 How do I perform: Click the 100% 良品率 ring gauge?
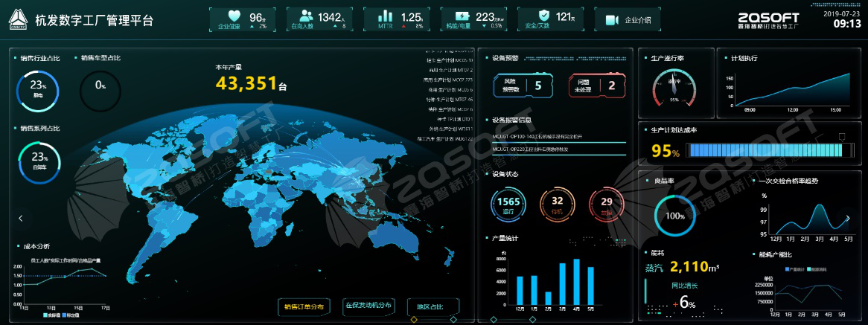point(675,216)
